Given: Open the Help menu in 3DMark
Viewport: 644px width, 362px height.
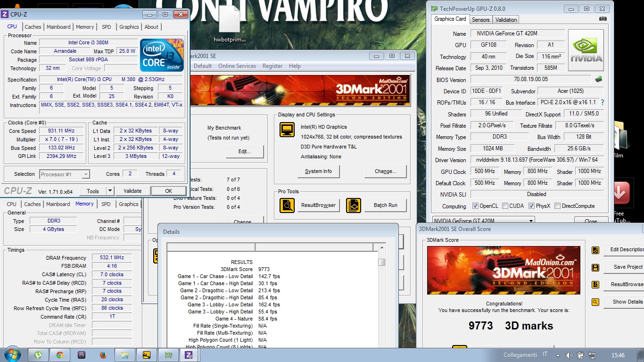Looking at the screenshot, I should point(295,66).
